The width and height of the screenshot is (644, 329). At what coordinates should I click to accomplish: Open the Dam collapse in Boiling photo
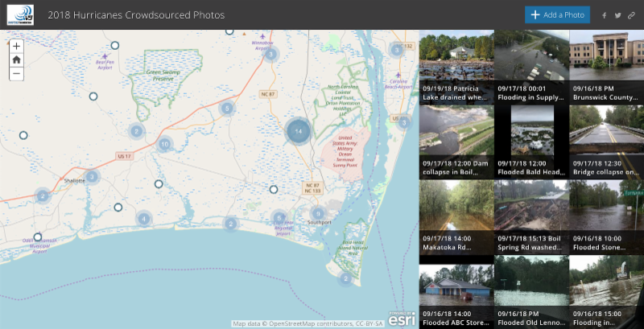coord(456,142)
